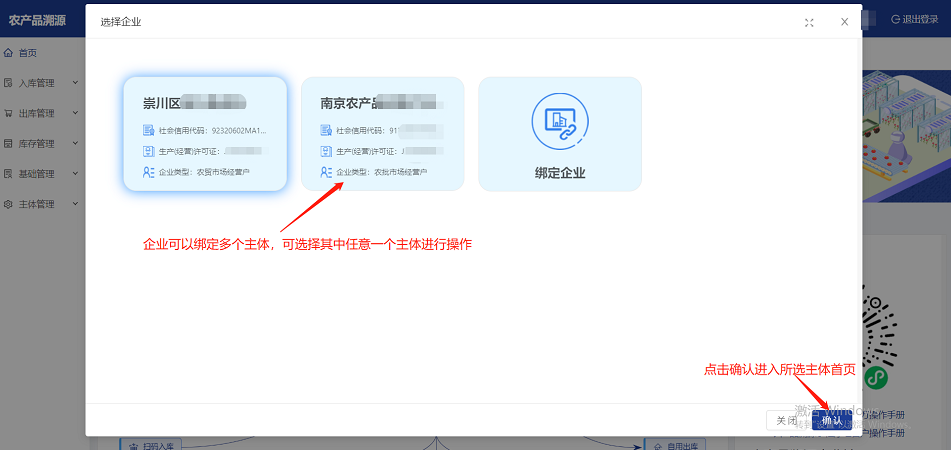
Task: Maximize the 选择企业 dialog with fullscreen icon
Action: click(809, 21)
